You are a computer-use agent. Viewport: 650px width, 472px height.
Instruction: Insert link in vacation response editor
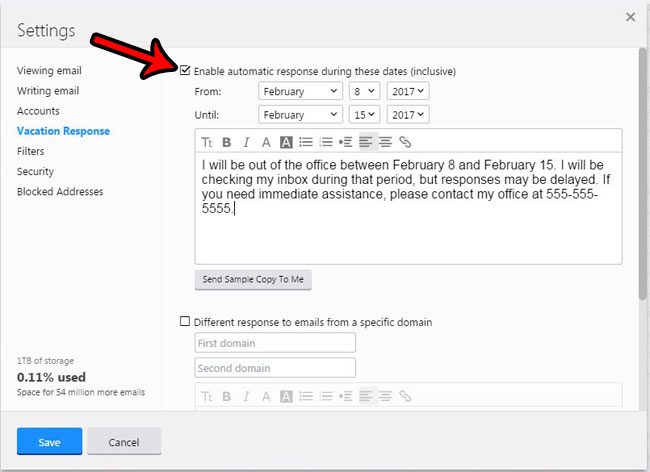click(405, 143)
